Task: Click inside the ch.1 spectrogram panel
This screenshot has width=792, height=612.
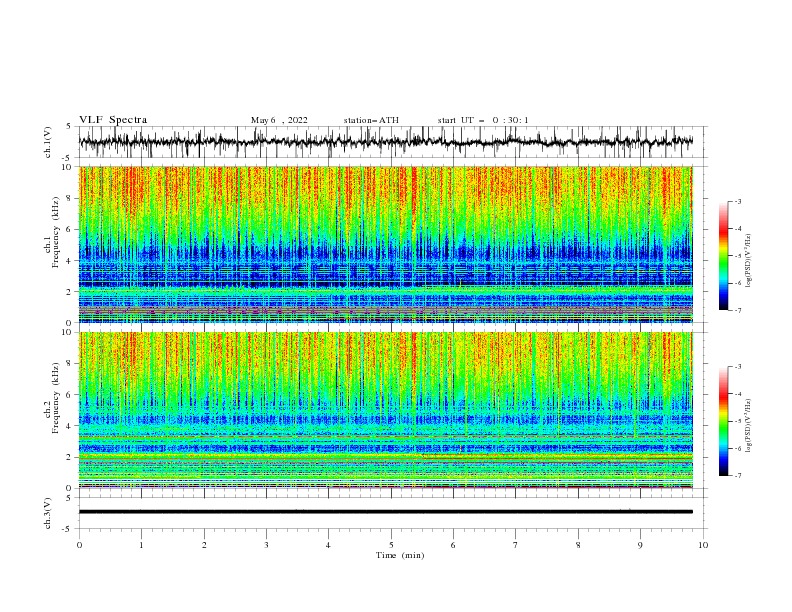Action: click(385, 244)
